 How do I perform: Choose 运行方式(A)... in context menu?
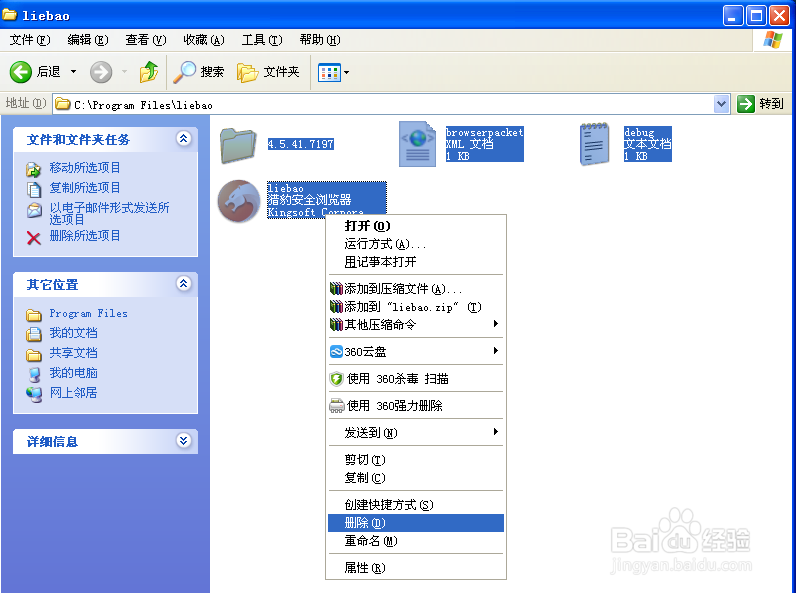pyautogui.click(x=416, y=244)
